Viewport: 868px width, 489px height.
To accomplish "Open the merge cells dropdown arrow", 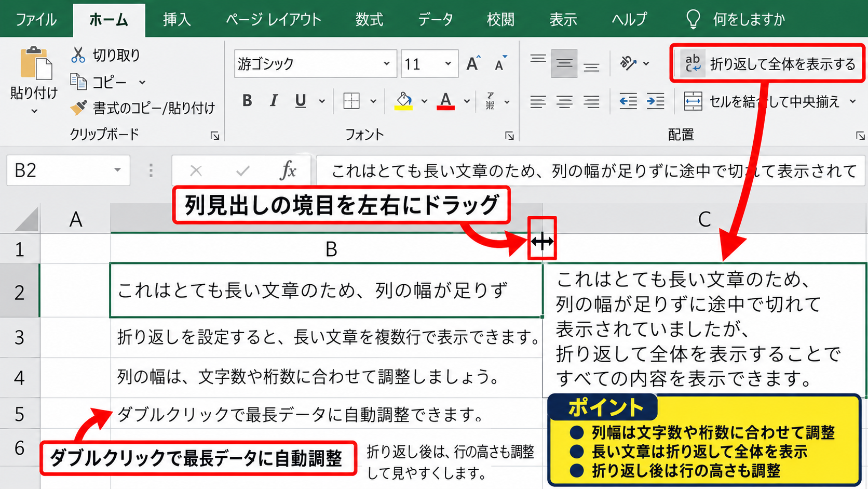I will pos(853,101).
